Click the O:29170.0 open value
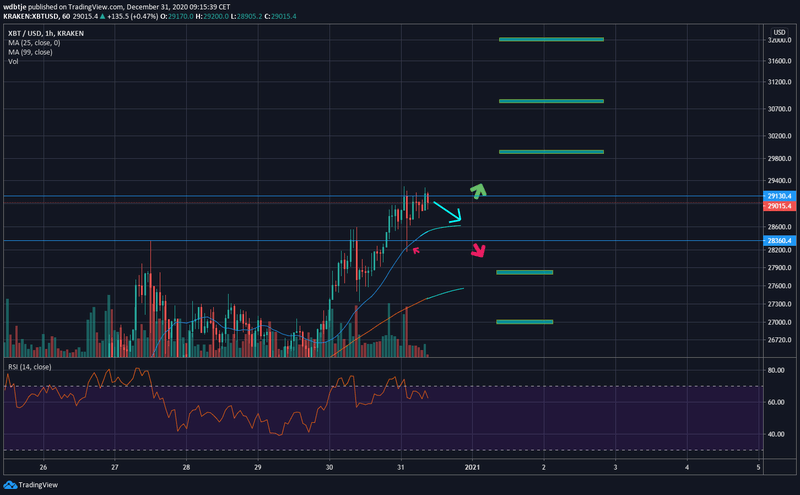800x495 pixels. [x=177, y=16]
